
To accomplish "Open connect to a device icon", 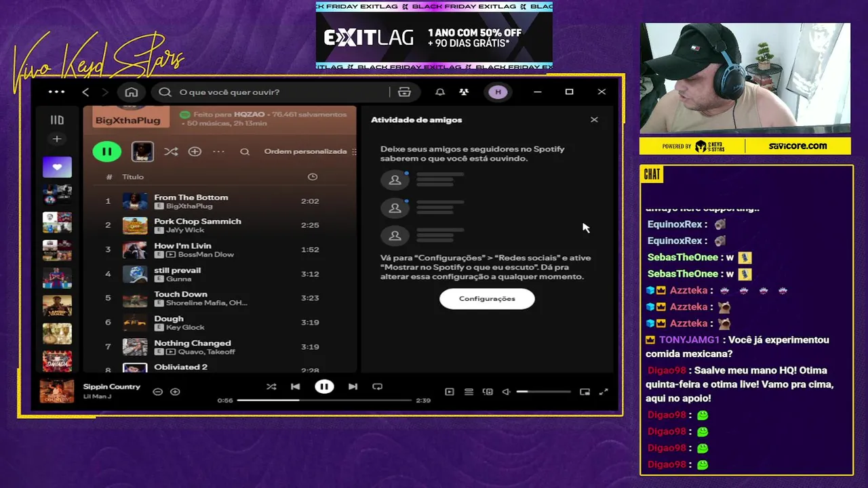I will tap(488, 392).
